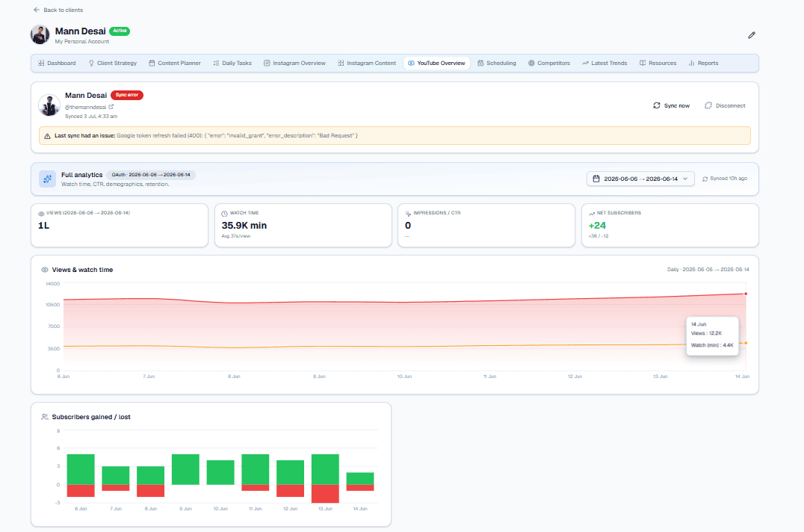Click the Client Strategy lightbulb icon

click(91, 63)
